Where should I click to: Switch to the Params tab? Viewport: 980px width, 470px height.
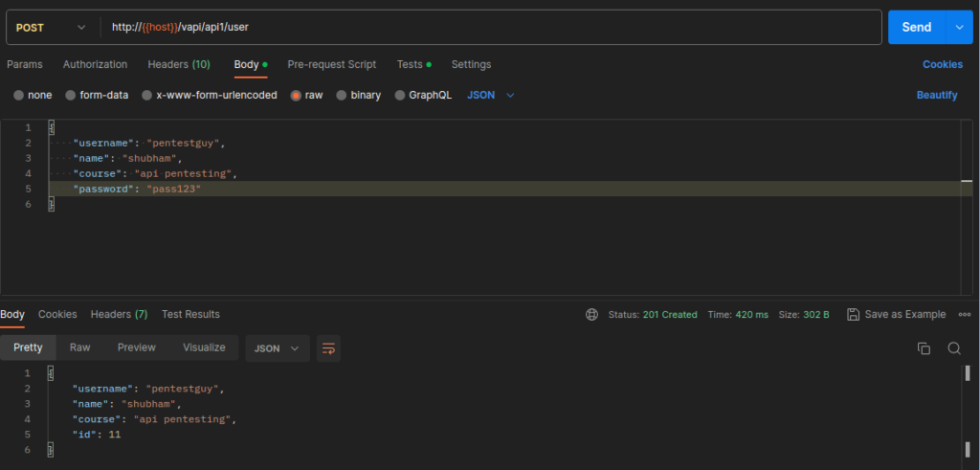click(24, 64)
